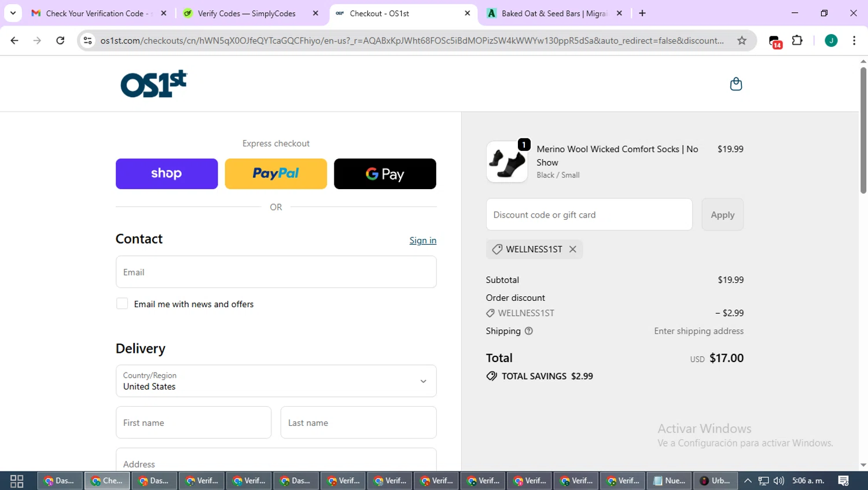The image size is (868, 490).
Task: Open a new browser tab
Action: (642, 13)
